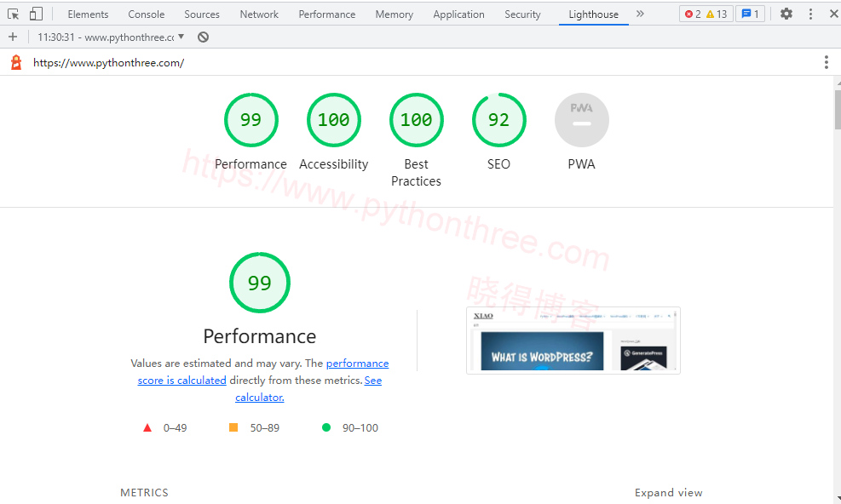Switch to the Network tab
Viewport: 841px width, 504px height.
click(x=259, y=14)
